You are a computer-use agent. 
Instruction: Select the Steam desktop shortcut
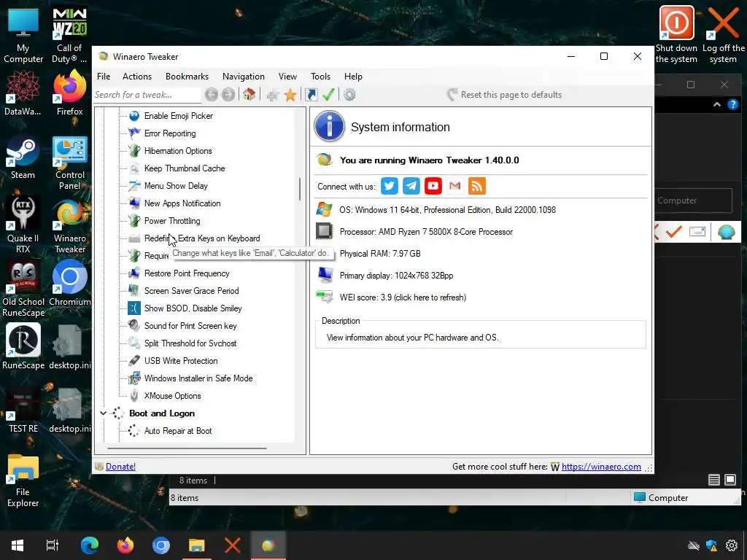click(23, 158)
